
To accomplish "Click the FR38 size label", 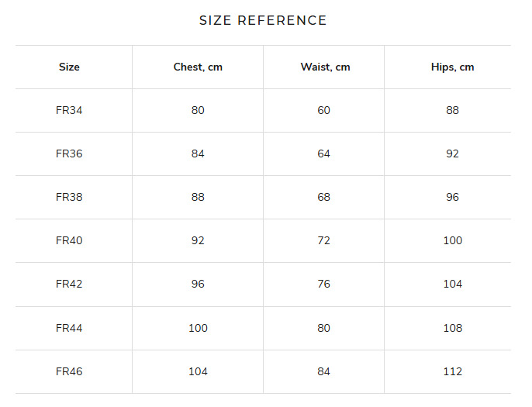I will click(x=69, y=197).
